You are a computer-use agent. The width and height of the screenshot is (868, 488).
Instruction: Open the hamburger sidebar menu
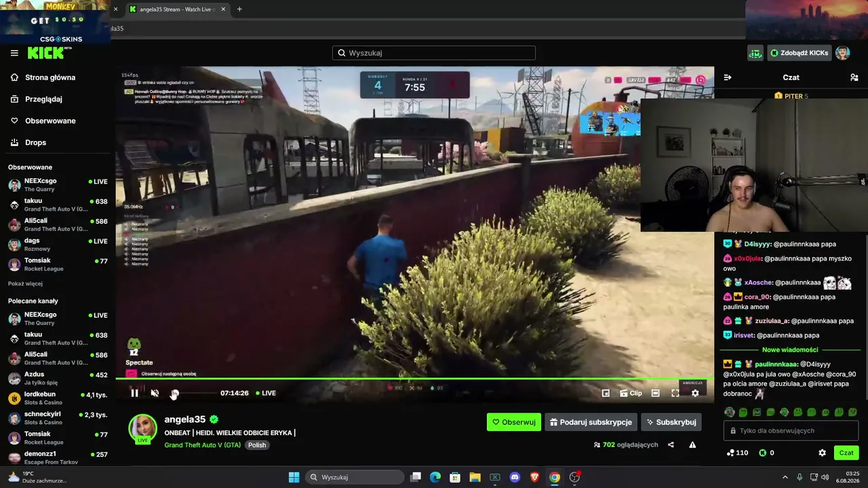pos(14,53)
